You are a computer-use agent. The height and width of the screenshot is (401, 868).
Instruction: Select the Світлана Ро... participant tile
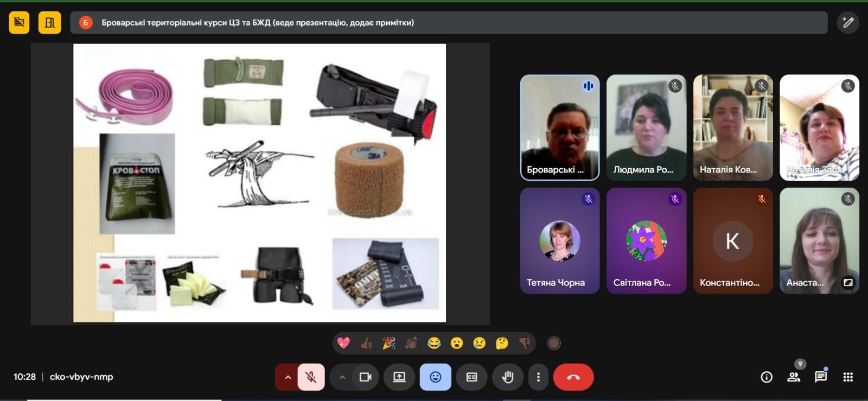(646, 241)
